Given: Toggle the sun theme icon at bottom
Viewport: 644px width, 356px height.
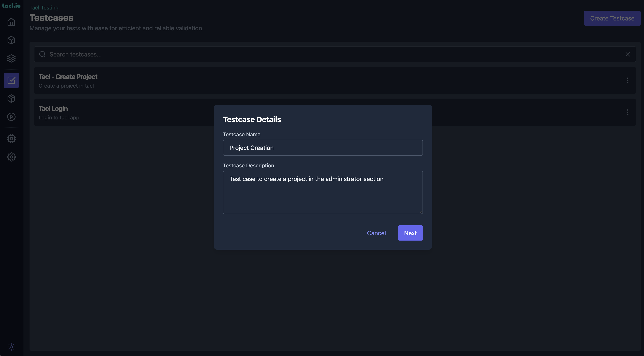Looking at the screenshot, I should [11, 347].
